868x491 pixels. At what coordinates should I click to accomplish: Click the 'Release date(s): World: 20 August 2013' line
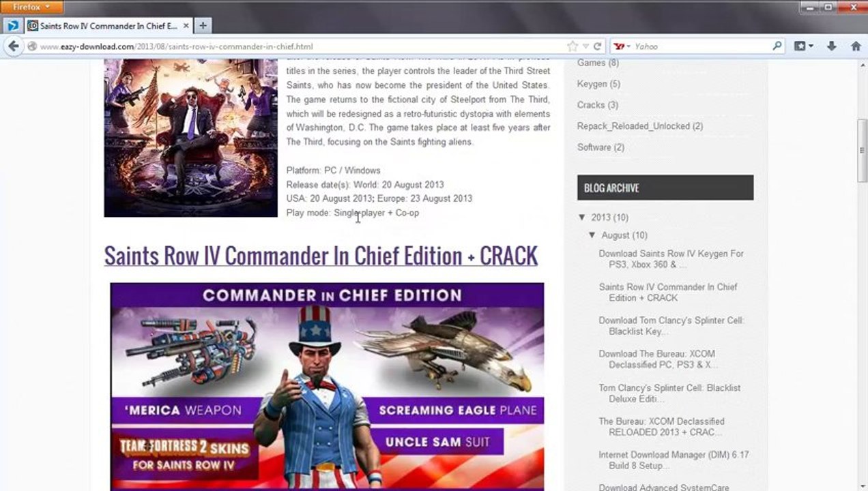click(x=365, y=185)
